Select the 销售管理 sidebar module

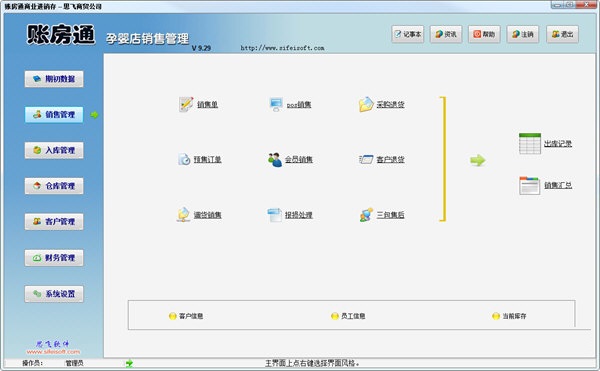pos(54,114)
